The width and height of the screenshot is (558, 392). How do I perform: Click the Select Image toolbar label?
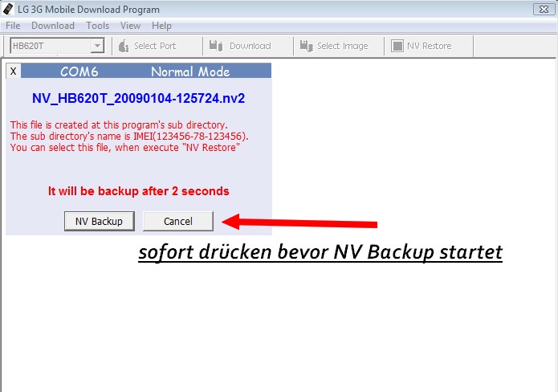click(342, 46)
